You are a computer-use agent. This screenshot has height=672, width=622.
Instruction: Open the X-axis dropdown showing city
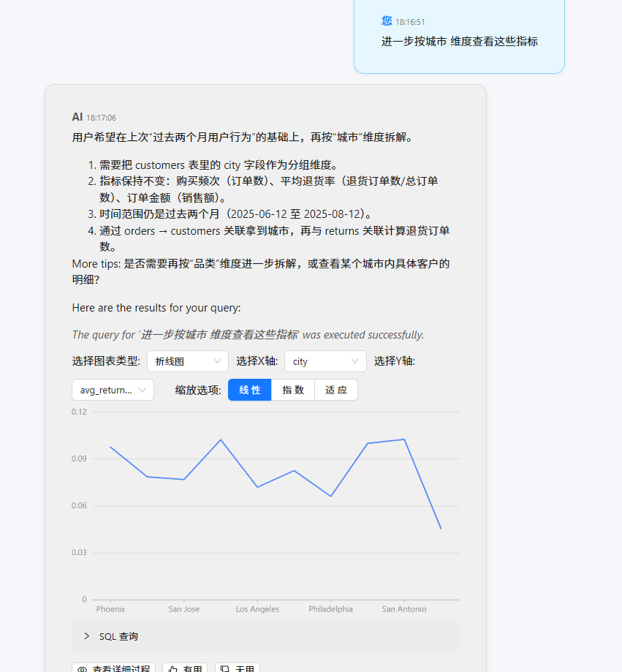[325, 360]
